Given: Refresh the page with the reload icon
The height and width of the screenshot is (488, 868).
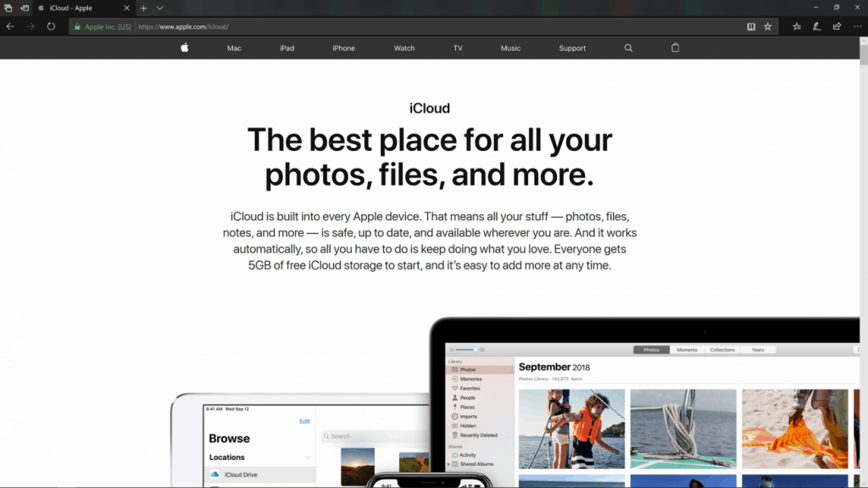Looking at the screenshot, I should pyautogui.click(x=51, y=26).
